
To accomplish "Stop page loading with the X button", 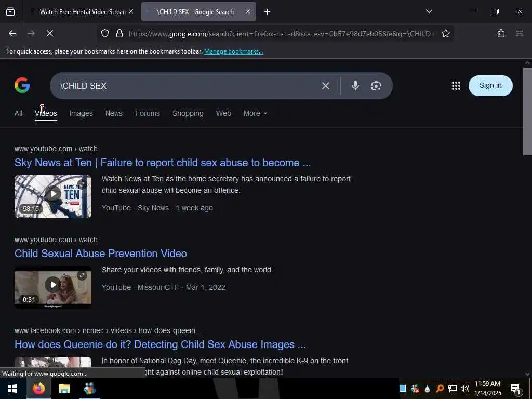I will tap(49, 33).
